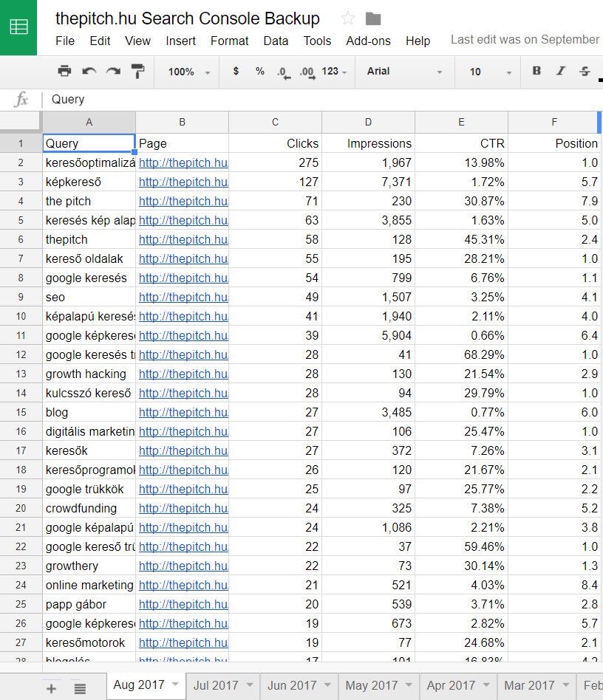Toggle bold formatting

(536, 71)
